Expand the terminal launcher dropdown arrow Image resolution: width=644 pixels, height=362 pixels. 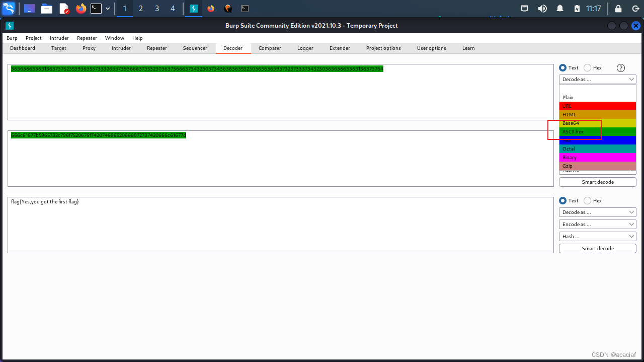tap(107, 9)
